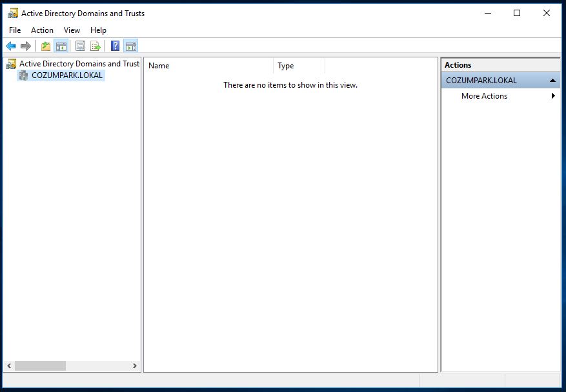
Task: Sort the list by Type column header
Action: point(299,66)
